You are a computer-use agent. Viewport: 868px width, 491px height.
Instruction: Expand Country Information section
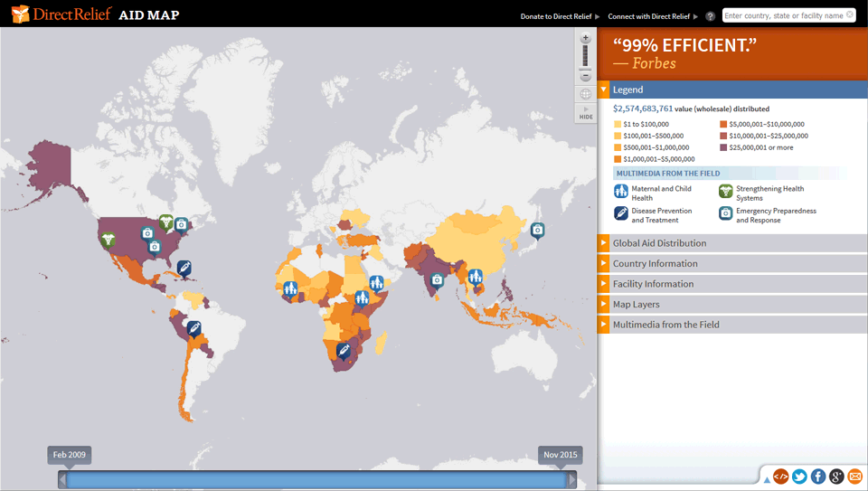pos(732,263)
